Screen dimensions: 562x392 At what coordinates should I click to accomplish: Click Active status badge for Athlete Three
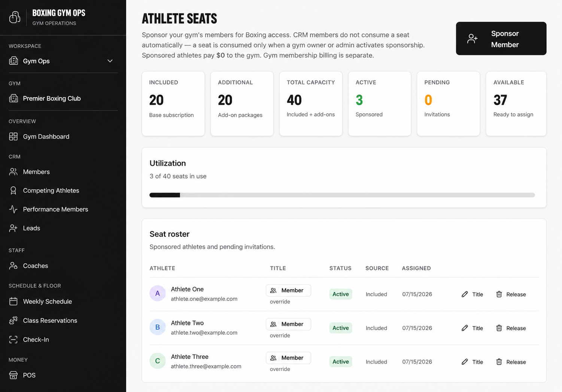click(341, 361)
